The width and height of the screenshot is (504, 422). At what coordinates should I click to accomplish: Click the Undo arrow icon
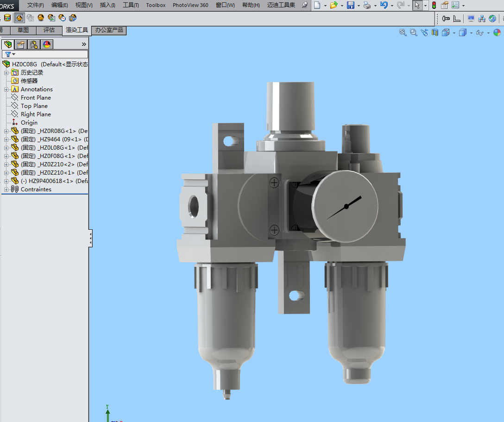(x=384, y=5)
